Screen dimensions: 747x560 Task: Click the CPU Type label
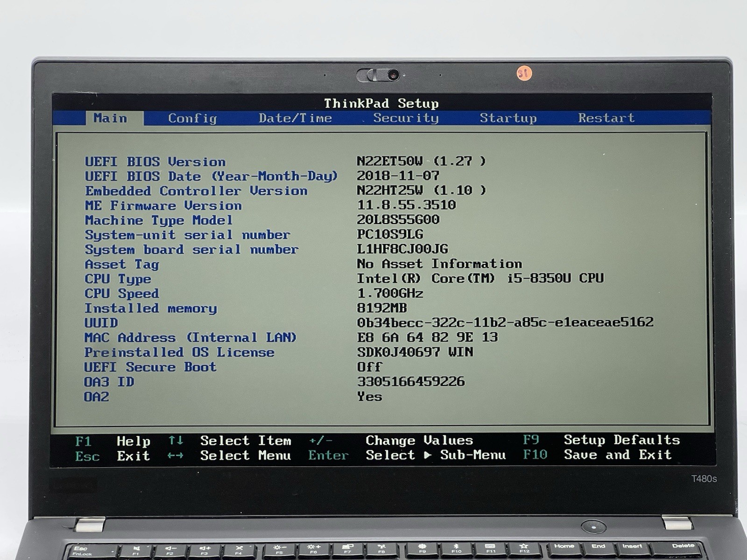point(118,279)
